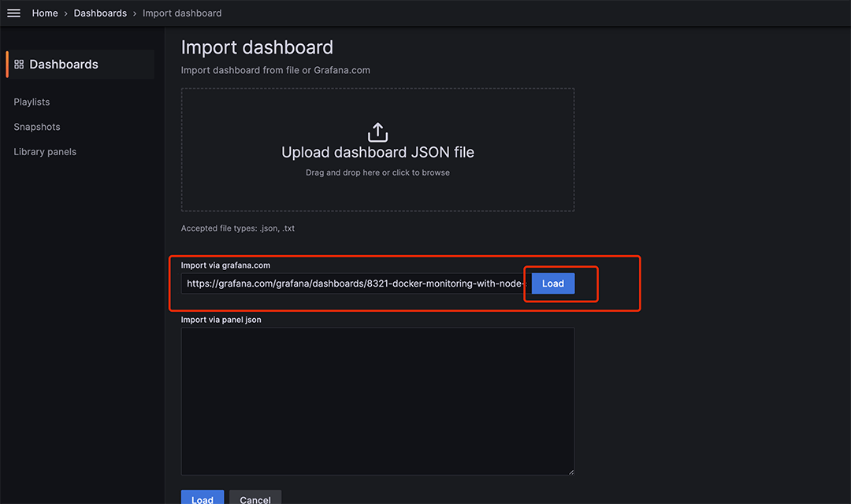Click Import dashboard breadcrumb text
Viewport: 851px width, 504px height.
(x=182, y=13)
